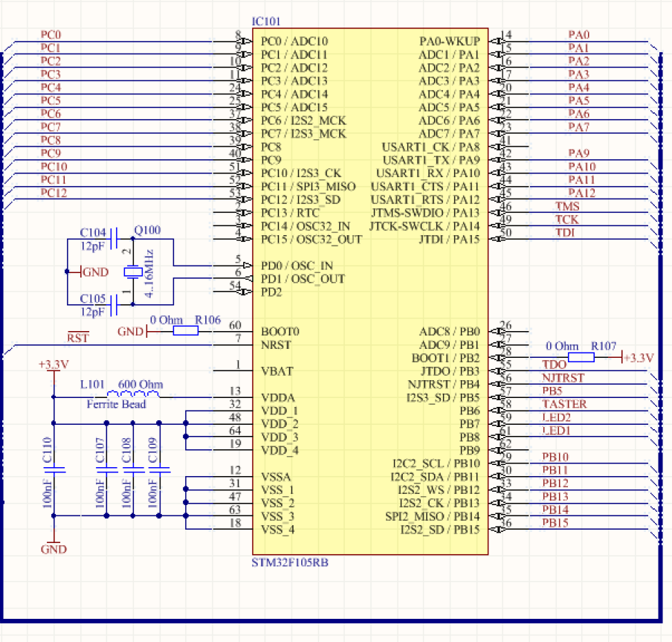
Task: Click the 4..16MHz crystal value text
Action: click(149, 273)
